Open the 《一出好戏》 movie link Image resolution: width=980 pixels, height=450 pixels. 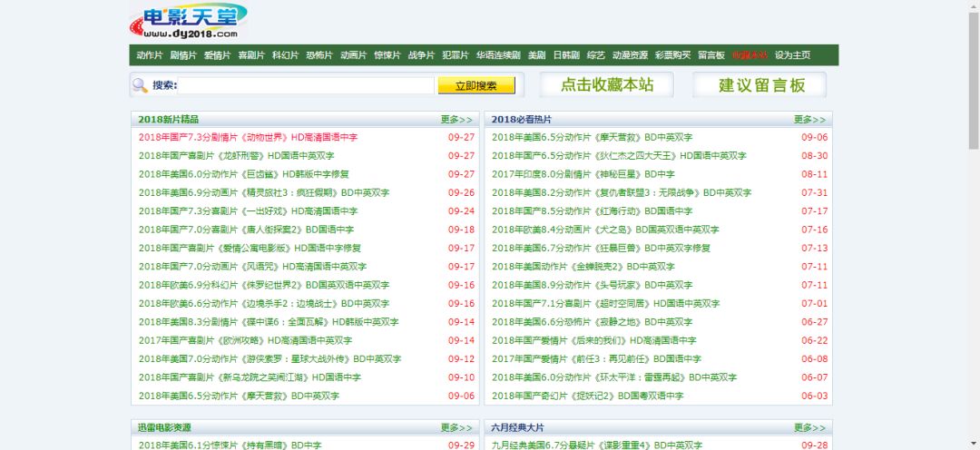pos(248,211)
